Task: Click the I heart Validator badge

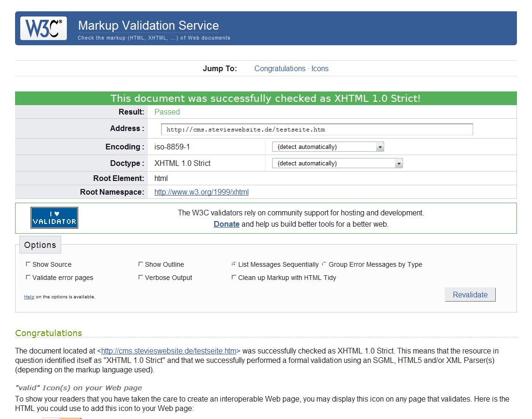Action: (x=54, y=218)
